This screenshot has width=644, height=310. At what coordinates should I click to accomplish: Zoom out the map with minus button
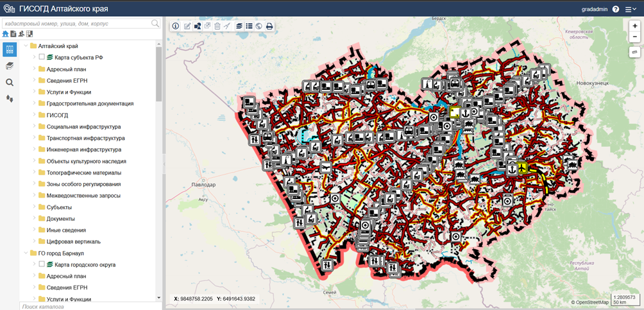635,37
